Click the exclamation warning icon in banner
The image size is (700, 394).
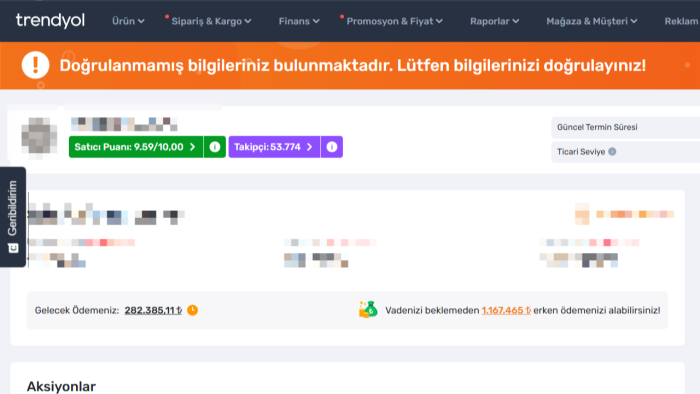pyautogui.click(x=35, y=65)
